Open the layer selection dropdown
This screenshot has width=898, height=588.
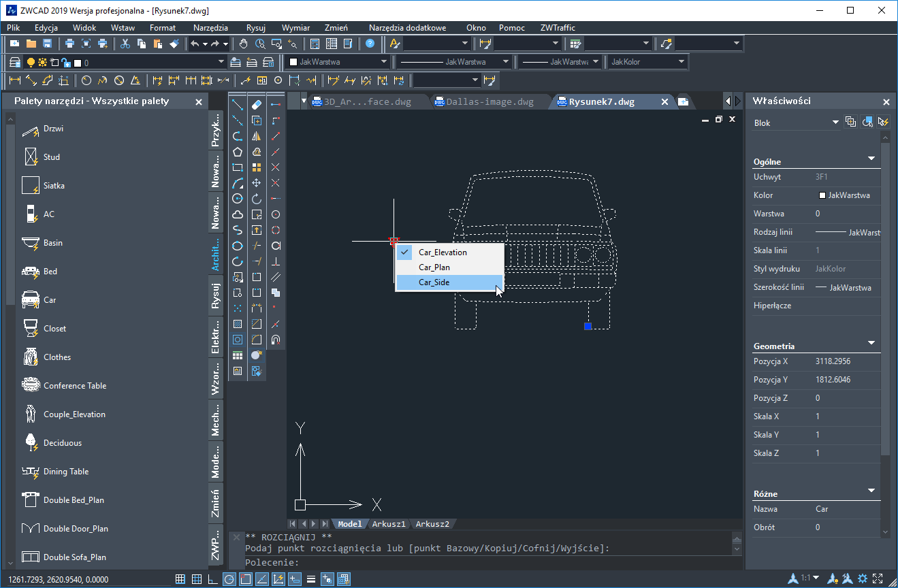[221, 63]
